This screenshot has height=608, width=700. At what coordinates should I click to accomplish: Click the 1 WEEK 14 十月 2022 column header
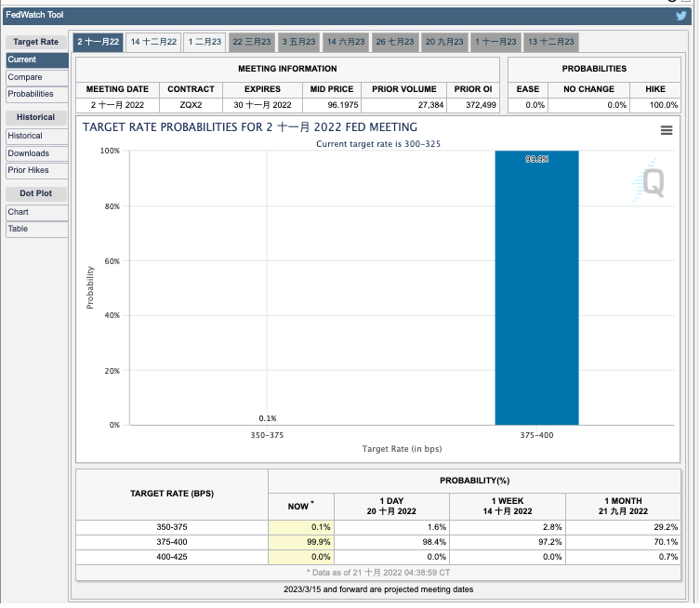click(x=508, y=507)
